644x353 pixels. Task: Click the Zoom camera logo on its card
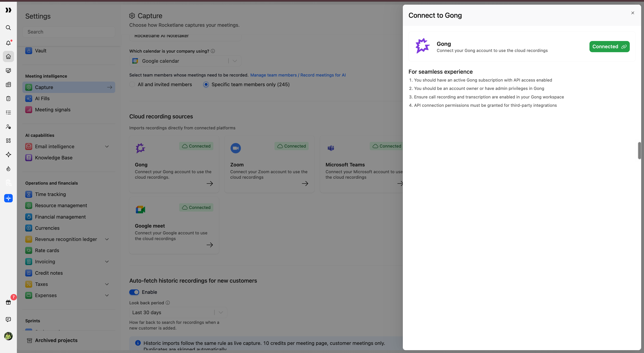[x=235, y=148]
